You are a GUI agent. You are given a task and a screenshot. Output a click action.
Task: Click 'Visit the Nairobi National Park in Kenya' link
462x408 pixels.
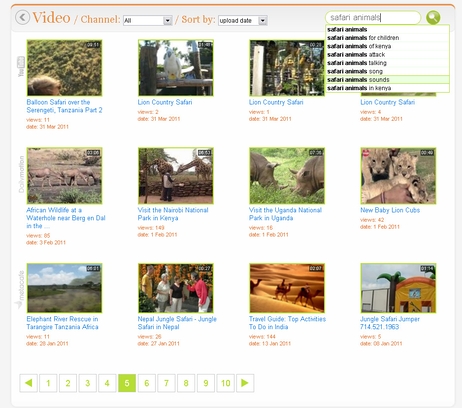tap(173, 214)
